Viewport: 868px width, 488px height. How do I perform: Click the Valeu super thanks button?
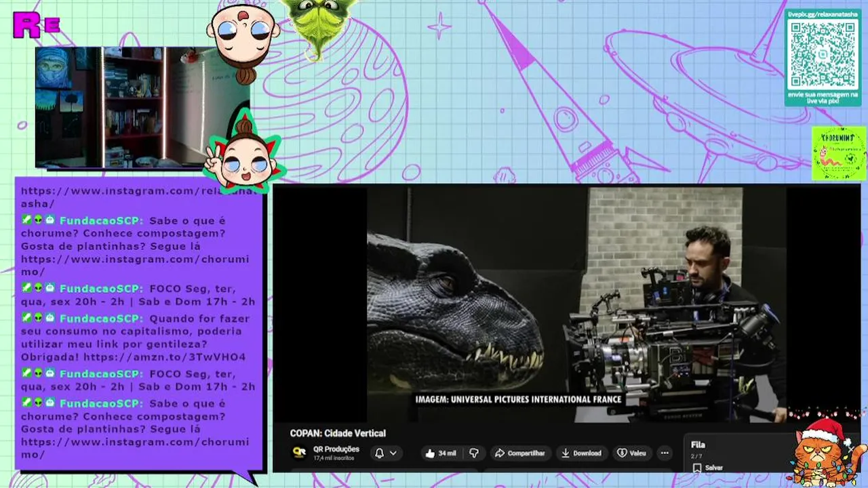(x=631, y=453)
